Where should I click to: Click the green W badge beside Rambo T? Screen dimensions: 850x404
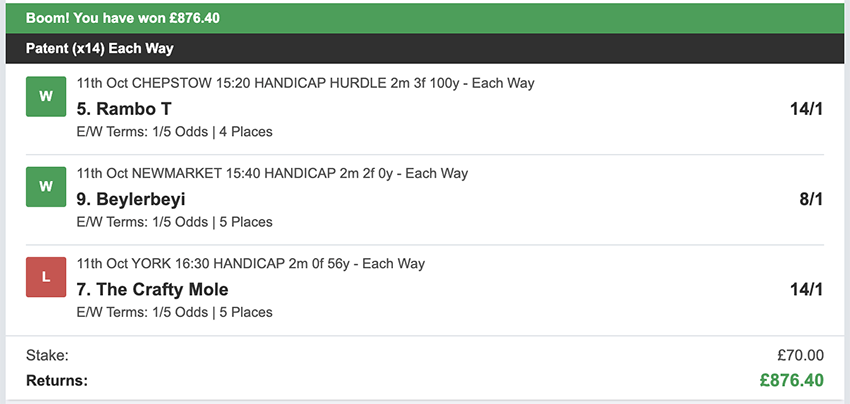(45, 96)
